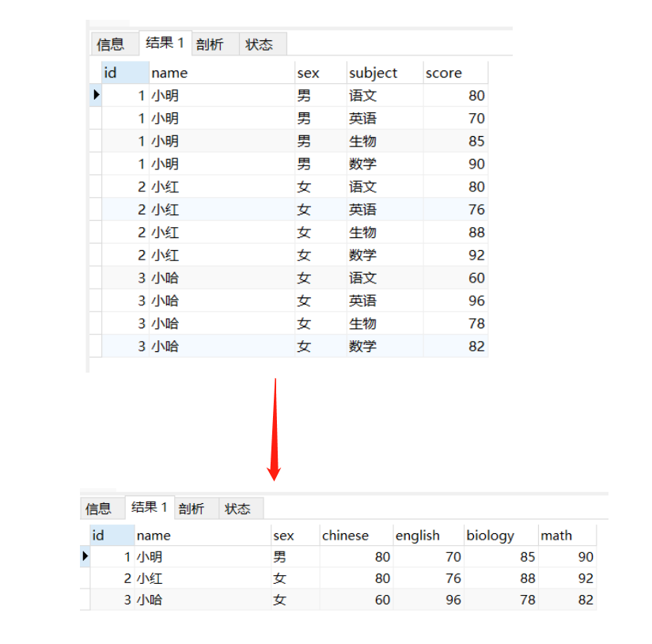Select score 88 in upper table
652x644 pixels.
455,232
